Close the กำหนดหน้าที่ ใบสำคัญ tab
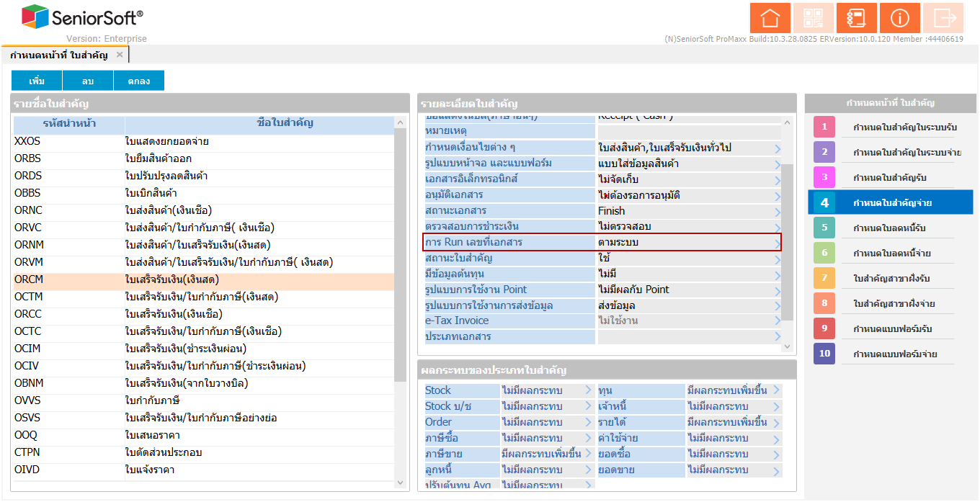Screen dimensions: 980x502 tap(120, 55)
